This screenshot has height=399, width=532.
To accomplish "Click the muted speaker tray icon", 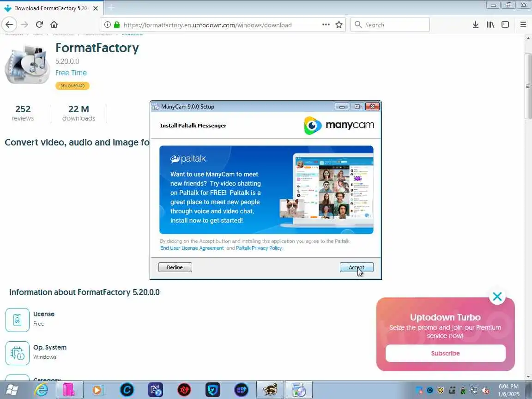I will [485, 391].
